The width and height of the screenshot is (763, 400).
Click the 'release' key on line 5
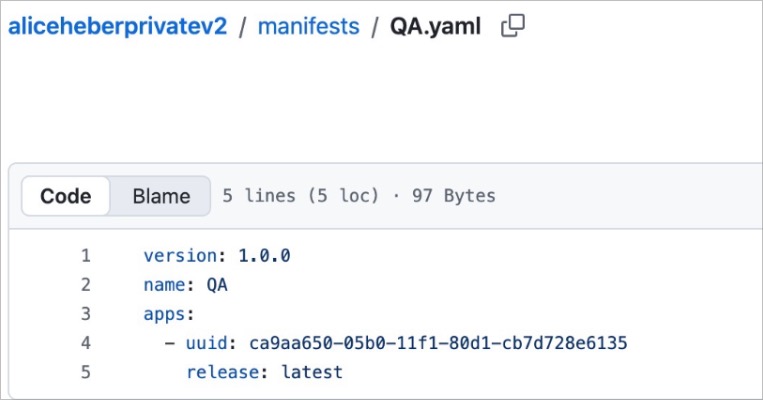[x=217, y=372]
